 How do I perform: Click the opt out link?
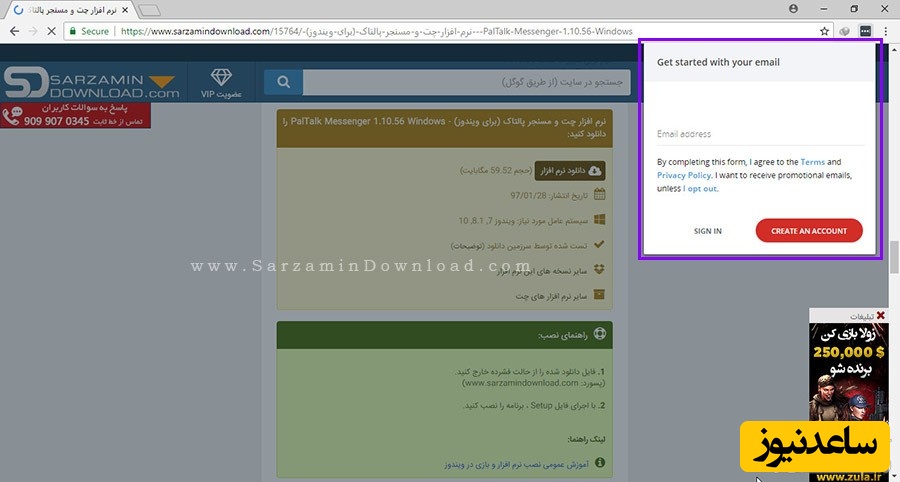click(700, 188)
